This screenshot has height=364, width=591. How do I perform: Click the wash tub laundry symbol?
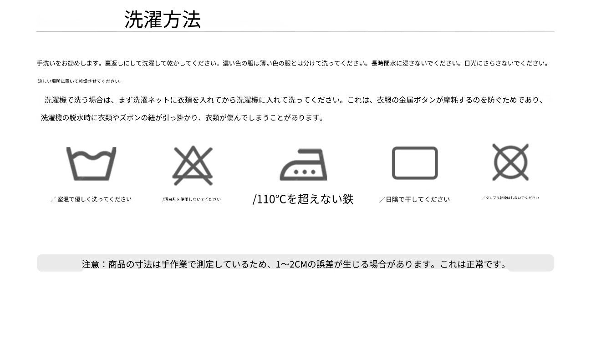91,164
